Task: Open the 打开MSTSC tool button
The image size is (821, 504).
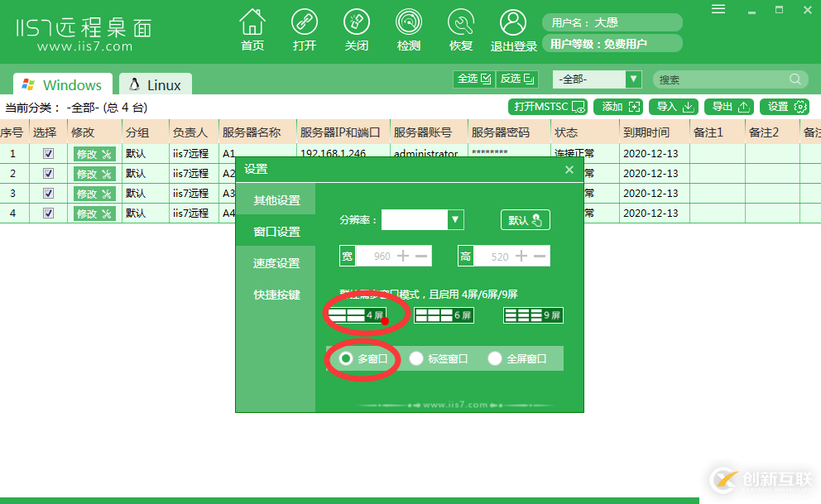Action: tap(550, 107)
